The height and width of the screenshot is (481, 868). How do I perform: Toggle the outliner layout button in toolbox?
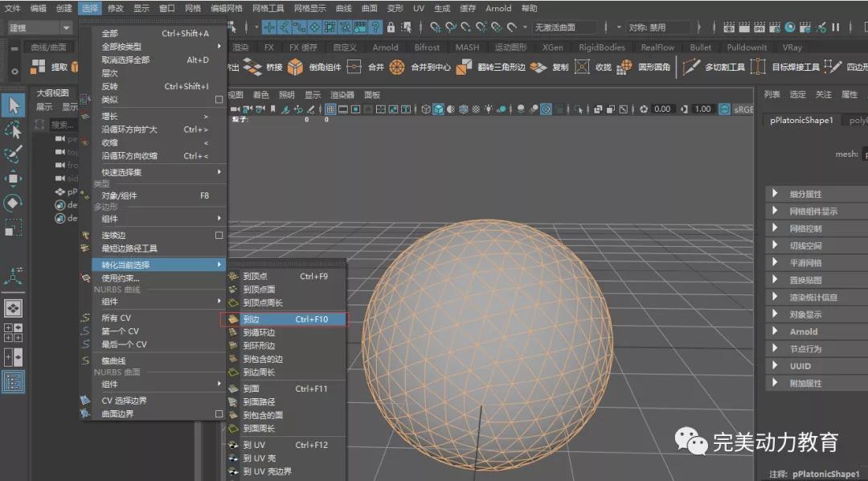(x=13, y=382)
